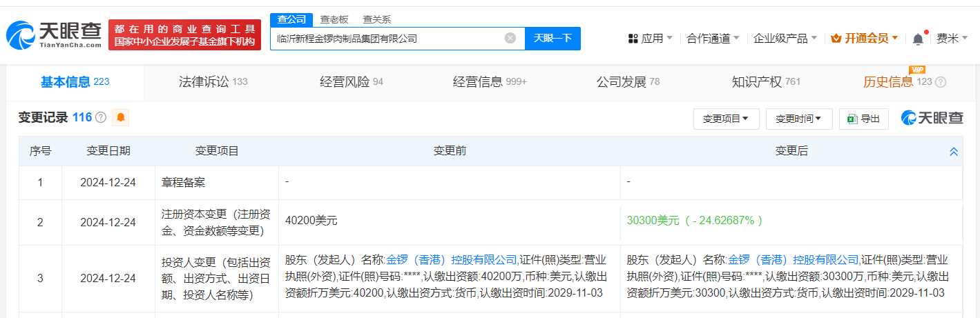This screenshot has width=980, height=318.
Task: Switch to the 知识产权 tab
Action: pos(765,82)
